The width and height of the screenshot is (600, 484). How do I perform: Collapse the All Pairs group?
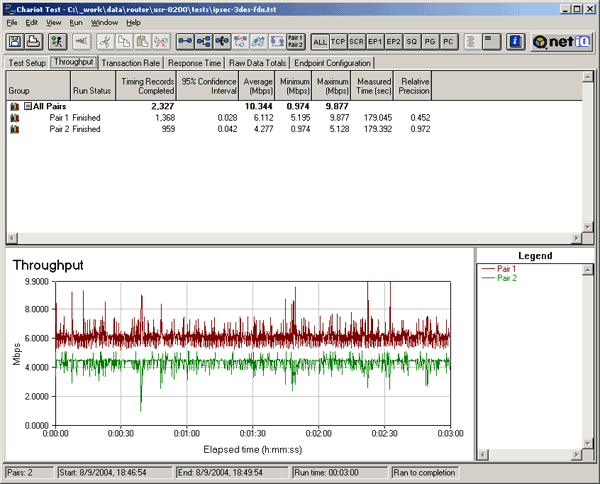(27, 105)
